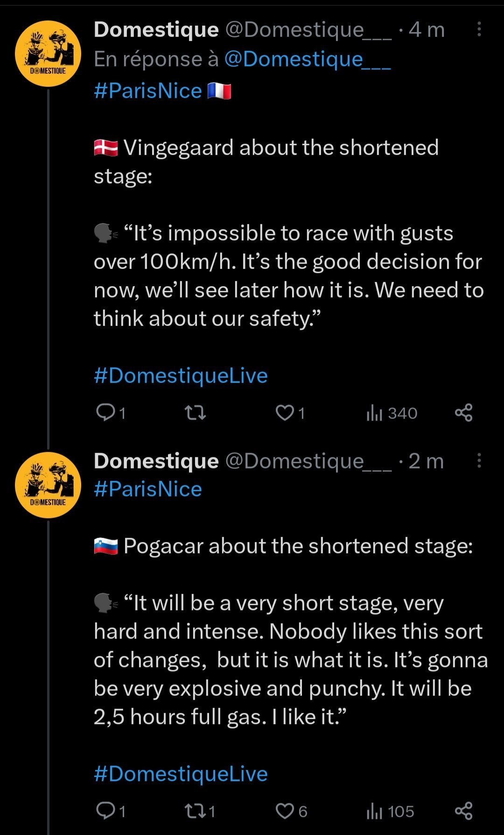Share the Pogacar tweet
This screenshot has height=835, width=504.
pos(463,811)
